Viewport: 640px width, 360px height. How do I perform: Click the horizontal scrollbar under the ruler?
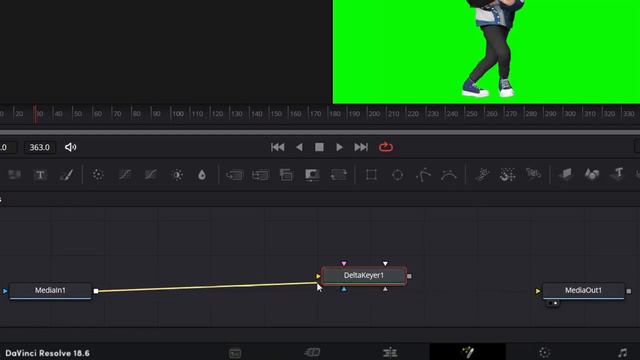tap(320, 132)
